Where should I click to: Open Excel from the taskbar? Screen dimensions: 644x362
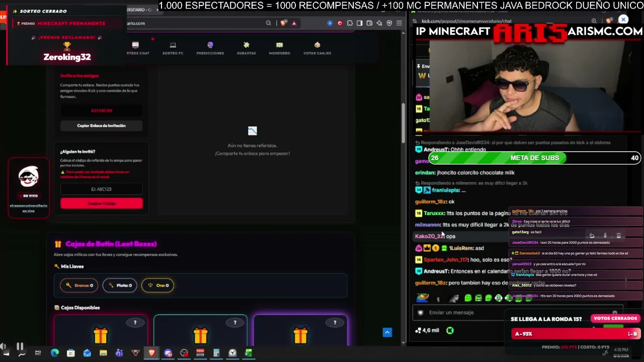tap(249, 353)
